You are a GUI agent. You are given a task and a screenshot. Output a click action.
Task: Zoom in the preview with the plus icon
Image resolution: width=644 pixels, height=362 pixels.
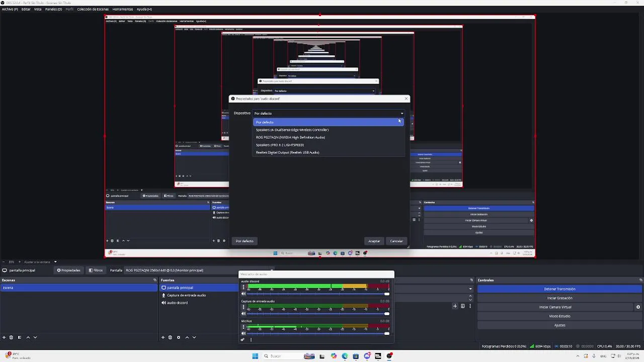(20, 262)
